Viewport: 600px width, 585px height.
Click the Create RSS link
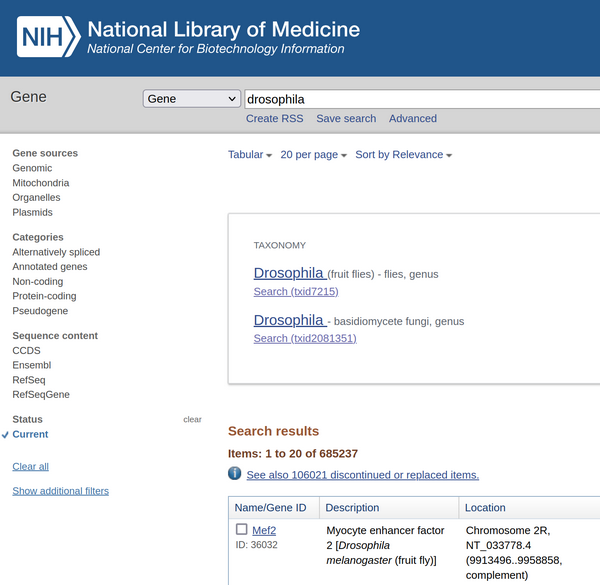274,119
